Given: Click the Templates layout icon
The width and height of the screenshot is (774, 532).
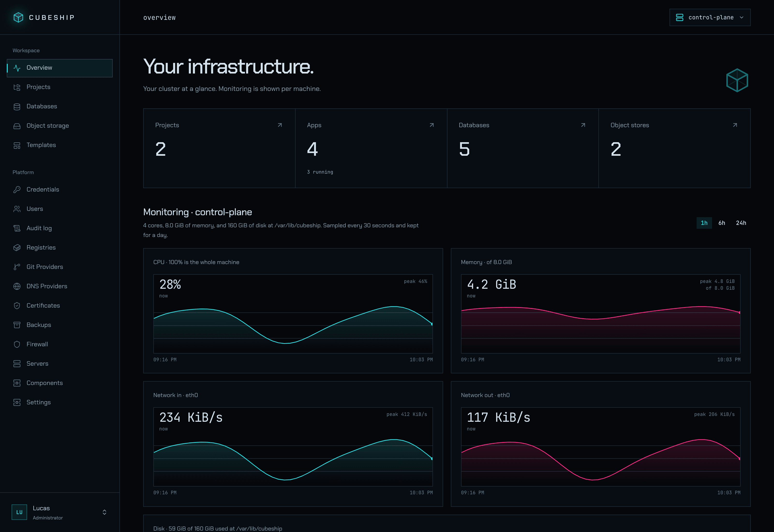Looking at the screenshot, I should point(17,145).
